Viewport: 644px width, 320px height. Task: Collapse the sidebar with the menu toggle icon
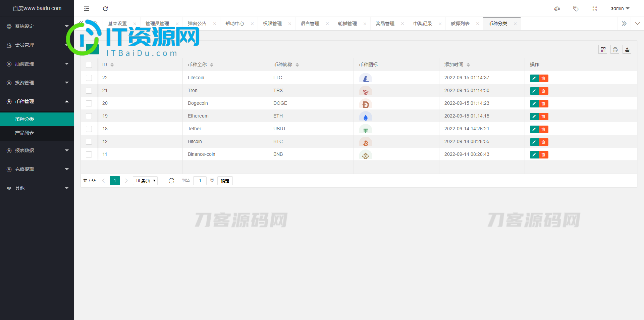87,9
